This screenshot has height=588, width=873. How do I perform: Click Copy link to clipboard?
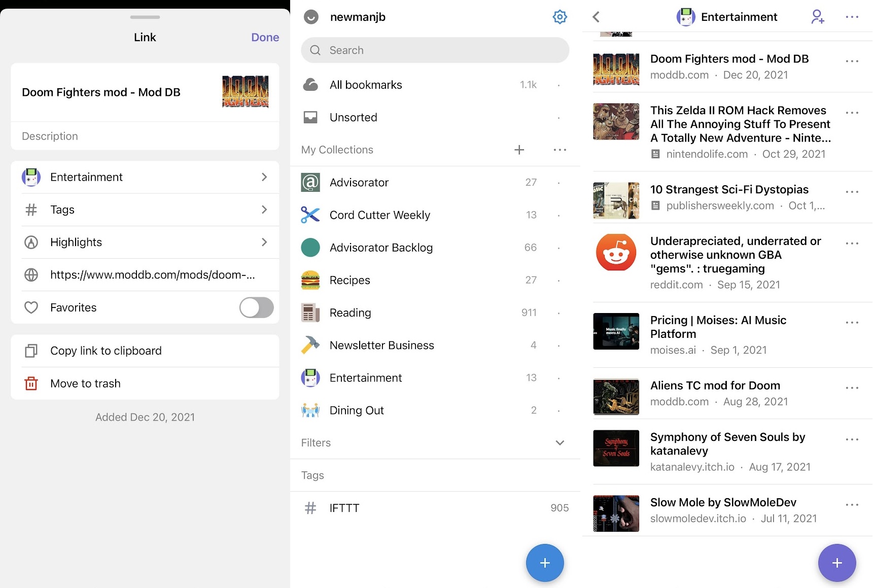click(106, 351)
